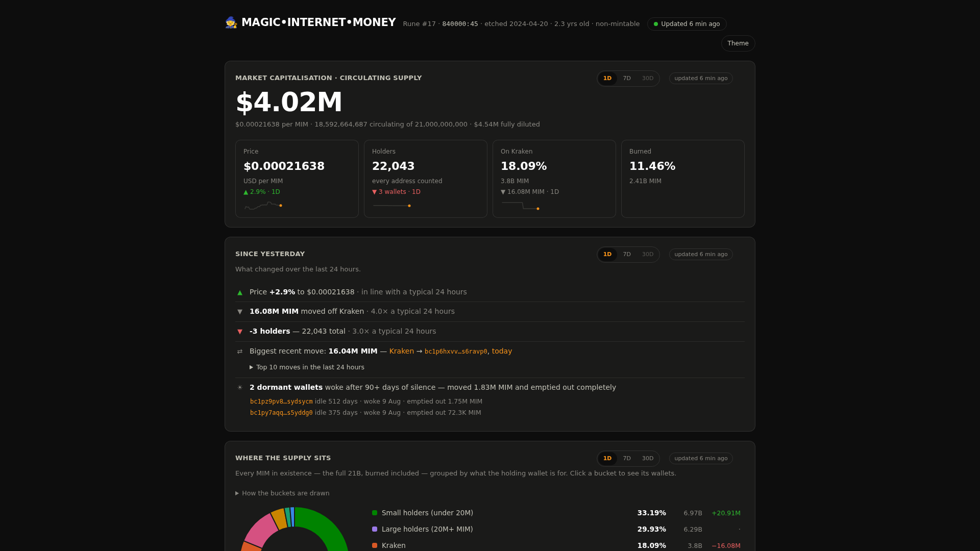The height and width of the screenshot is (551, 980).
Task: Open the Holders card sparkline chart
Action: pyautogui.click(x=391, y=206)
